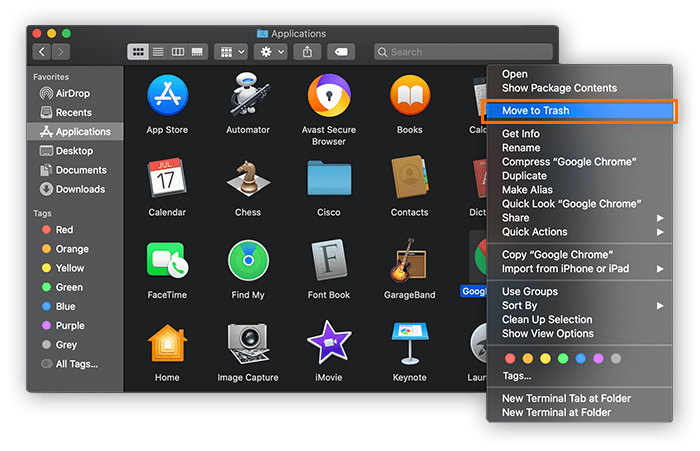Viewport: 700px width, 451px height.
Task: Select the Contacts app icon
Action: click(410, 177)
